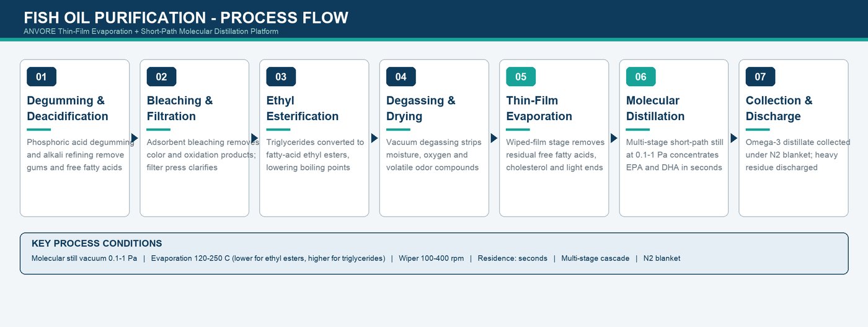Click arrow between Degumming and Bleaching cards
The width and height of the screenshot is (868, 327).
pyautogui.click(x=135, y=138)
